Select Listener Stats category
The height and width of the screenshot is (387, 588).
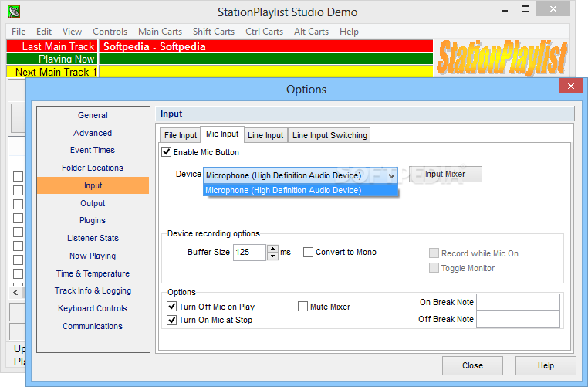coord(93,238)
